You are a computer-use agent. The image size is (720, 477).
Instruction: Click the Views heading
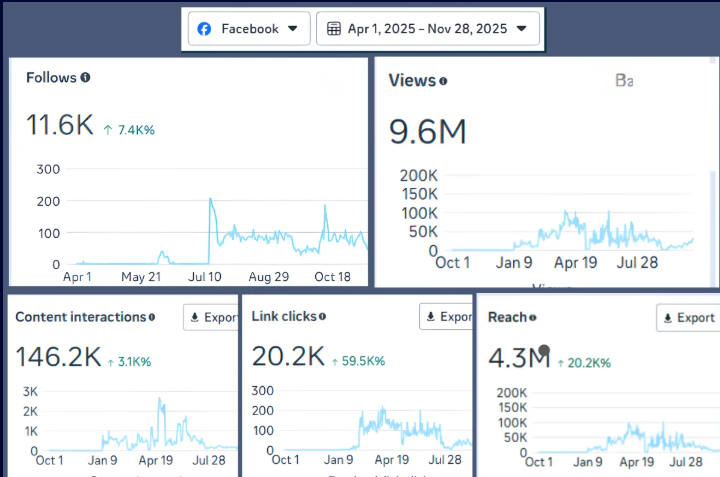412,80
